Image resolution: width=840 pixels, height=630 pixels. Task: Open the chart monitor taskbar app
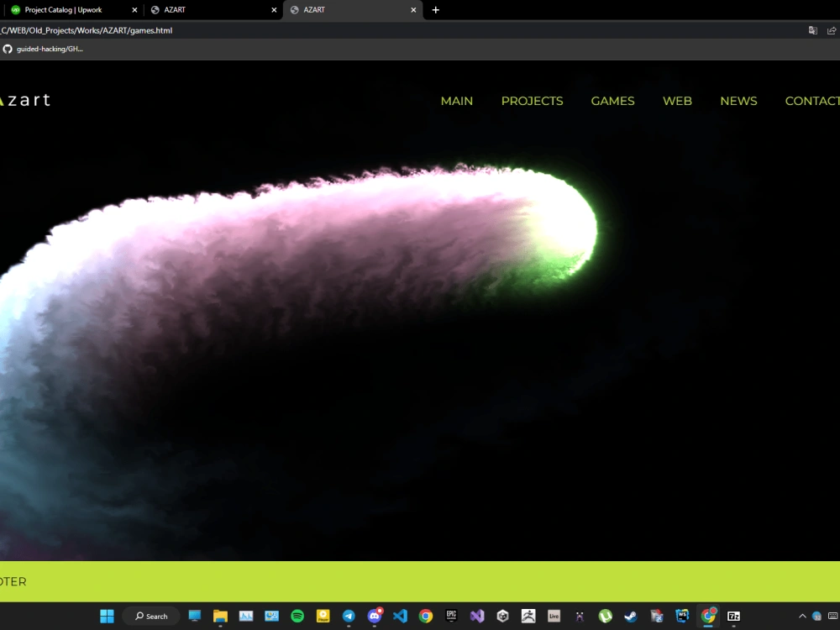click(x=246, y=616)
